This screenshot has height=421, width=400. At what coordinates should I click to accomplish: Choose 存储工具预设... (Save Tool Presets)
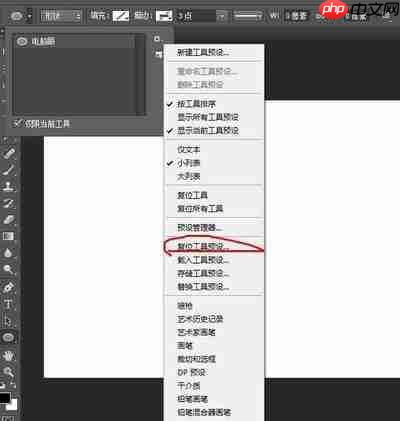pyautogui.click(x=214, y=273)
